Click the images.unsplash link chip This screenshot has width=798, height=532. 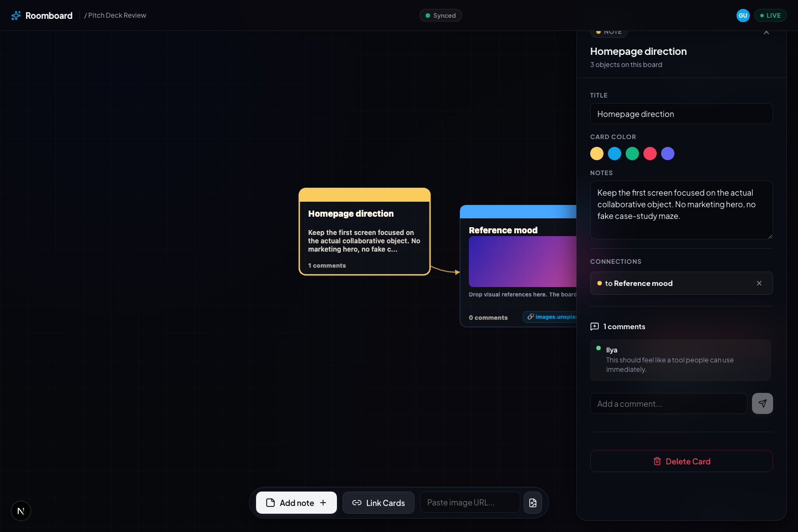pos(550,317)
